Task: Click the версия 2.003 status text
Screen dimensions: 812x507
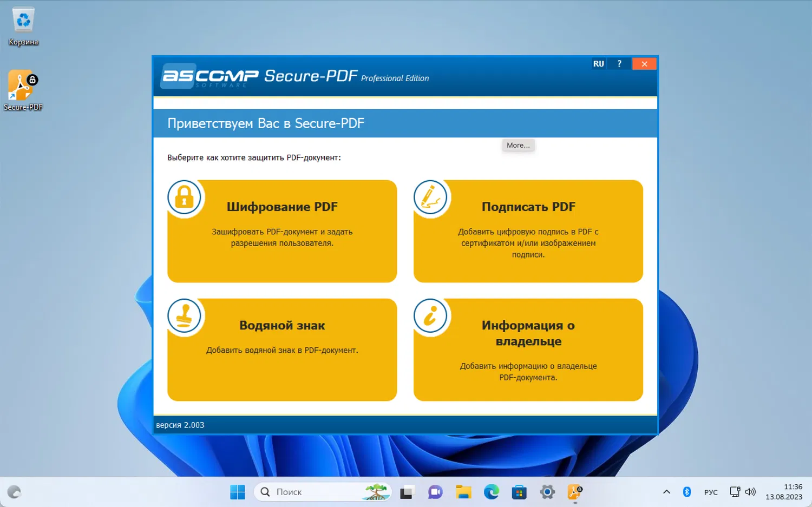Action: tap(180, 425)
